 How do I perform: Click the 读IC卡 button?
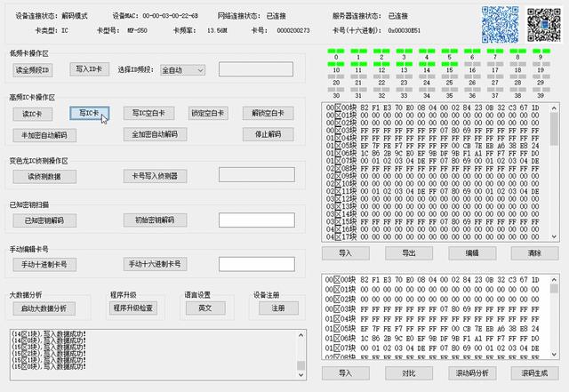point(33,114)
